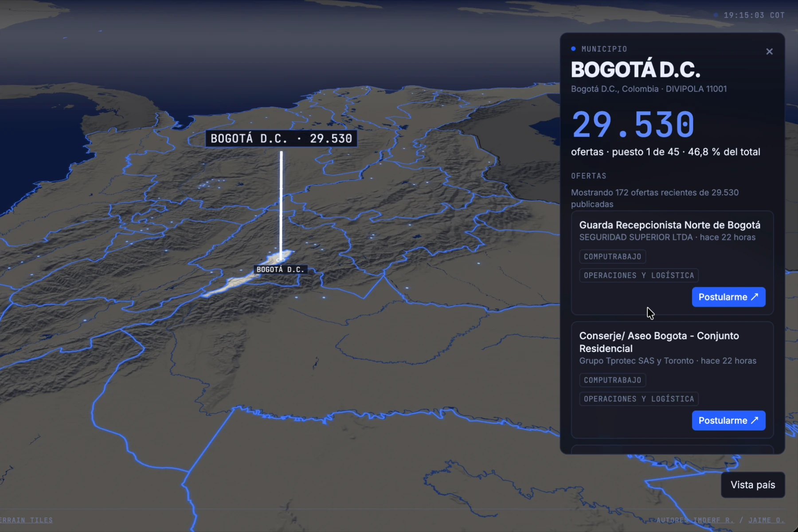Click the large 29.530 offers count
798x532 pixels.
coord(633,125)
